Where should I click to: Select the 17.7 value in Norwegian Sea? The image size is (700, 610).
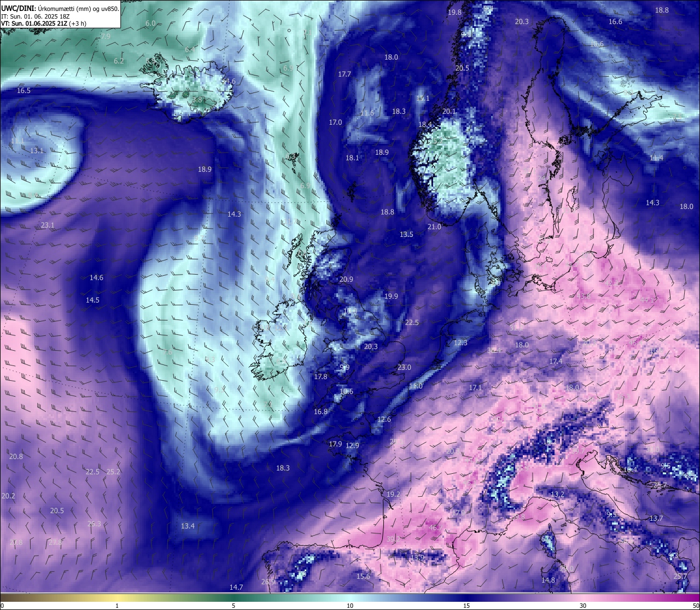345,74
